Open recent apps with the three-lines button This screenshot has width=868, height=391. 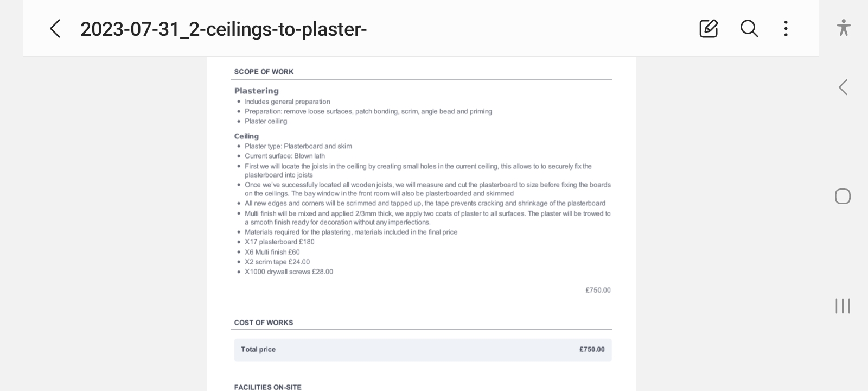pyautogui.click(x=843, y=306)
